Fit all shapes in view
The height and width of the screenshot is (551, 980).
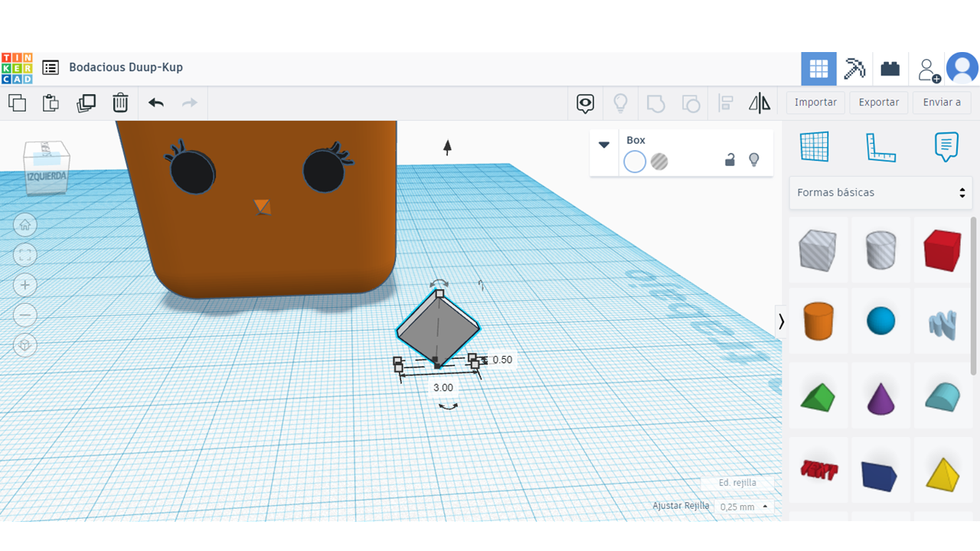click(25, 255)
